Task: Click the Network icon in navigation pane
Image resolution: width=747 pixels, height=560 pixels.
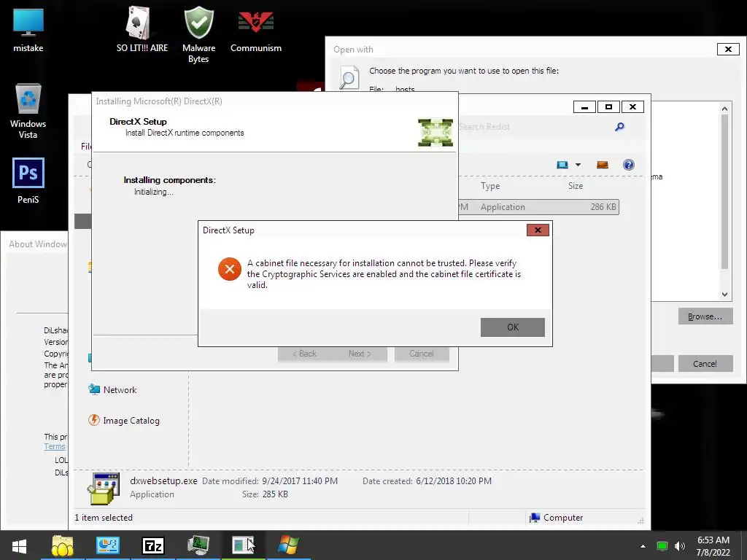Action: (x=94, y=389)
